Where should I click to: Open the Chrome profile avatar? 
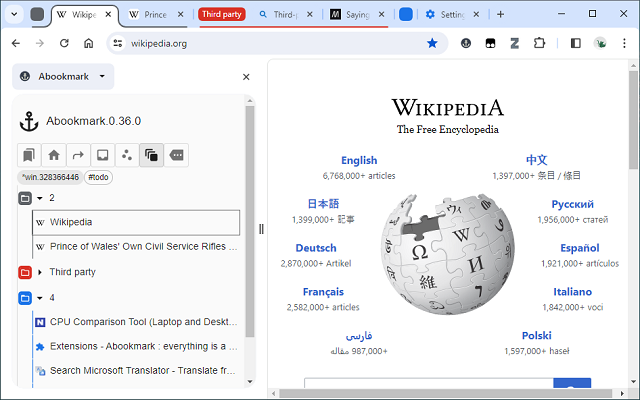[600, 43]
